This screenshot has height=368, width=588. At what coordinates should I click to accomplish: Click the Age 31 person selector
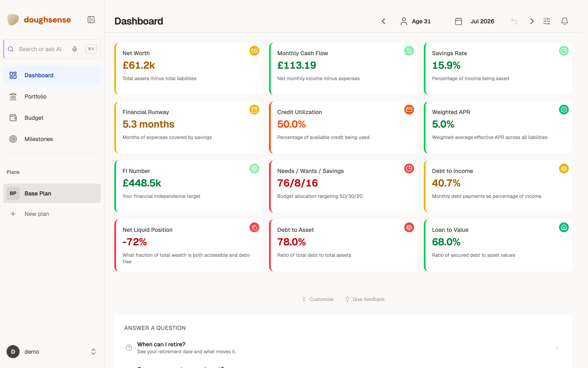(415, 21)
